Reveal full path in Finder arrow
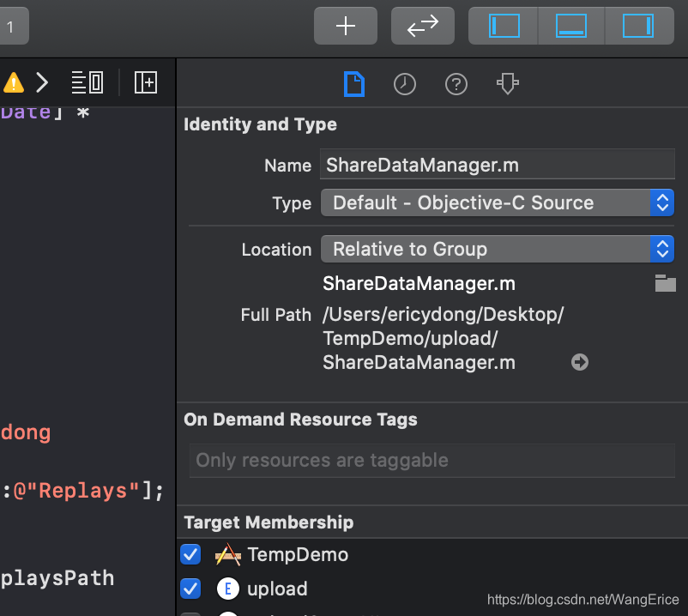 580,363
